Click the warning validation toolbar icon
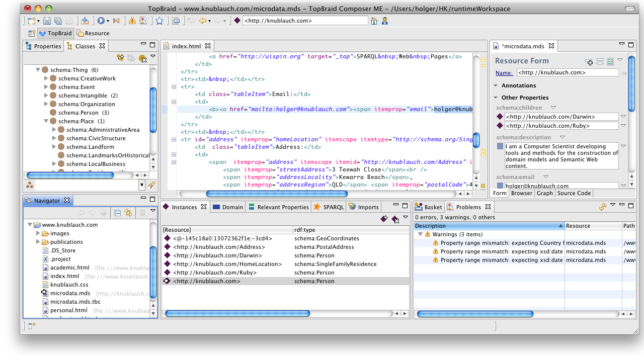644x362 pixels. click(x=132, y=21)
